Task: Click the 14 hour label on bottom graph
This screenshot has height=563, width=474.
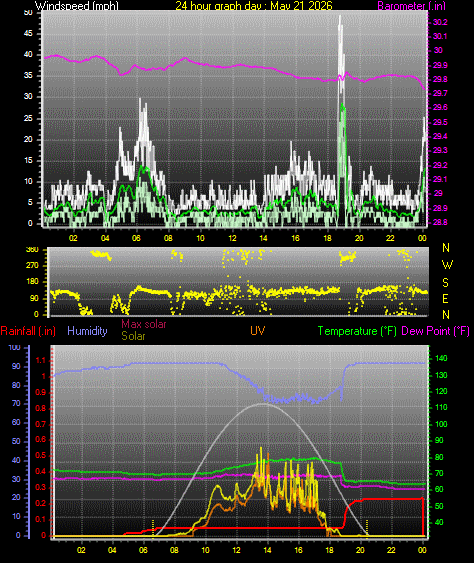Action: point(267,550)
